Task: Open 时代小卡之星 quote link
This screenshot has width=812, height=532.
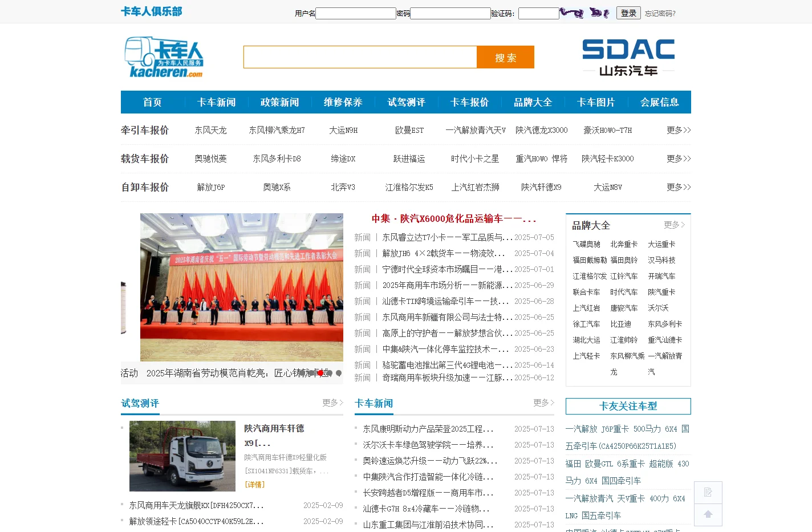Action: pyautogui.click(x=476, y=159)
